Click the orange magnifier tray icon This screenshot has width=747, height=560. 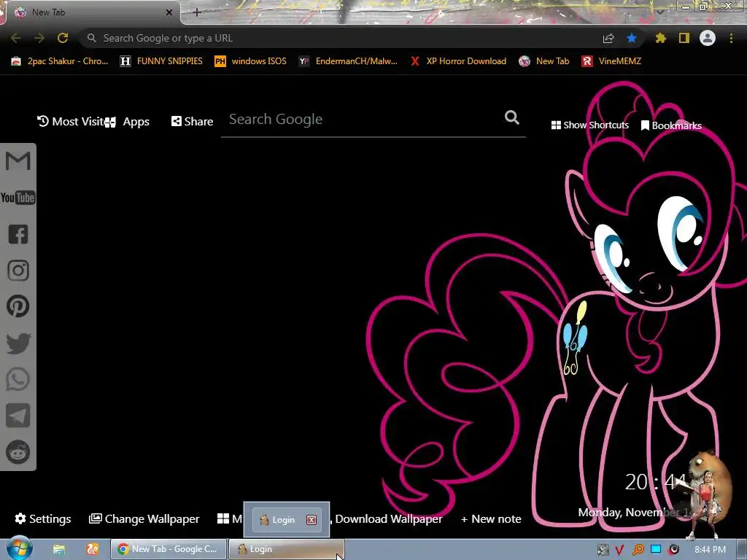(638, 550)
